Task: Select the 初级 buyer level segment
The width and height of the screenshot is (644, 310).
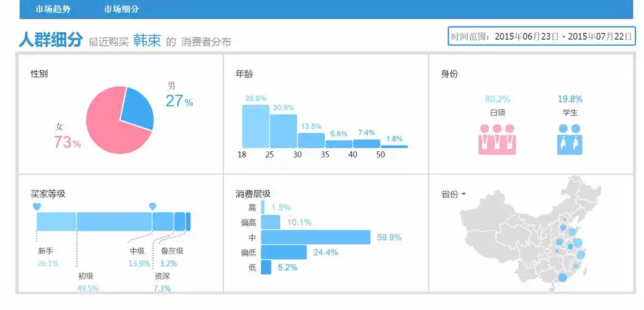Action: (115, 221)
